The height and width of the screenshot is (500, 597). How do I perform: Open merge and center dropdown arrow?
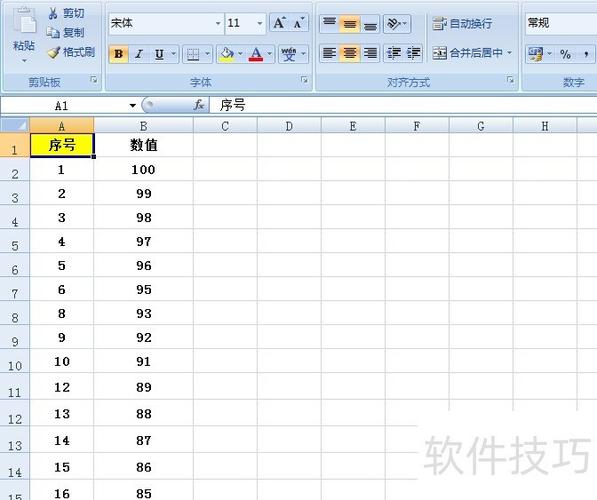509,53
